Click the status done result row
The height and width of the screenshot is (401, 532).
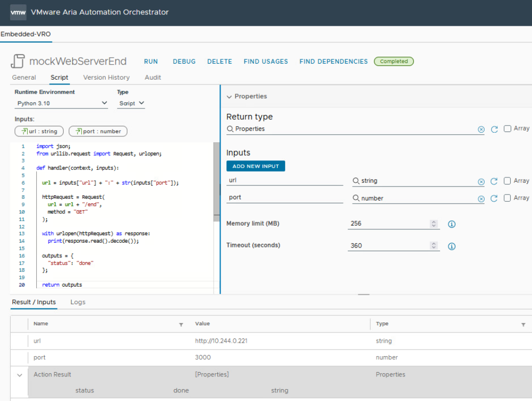point(280,390)
